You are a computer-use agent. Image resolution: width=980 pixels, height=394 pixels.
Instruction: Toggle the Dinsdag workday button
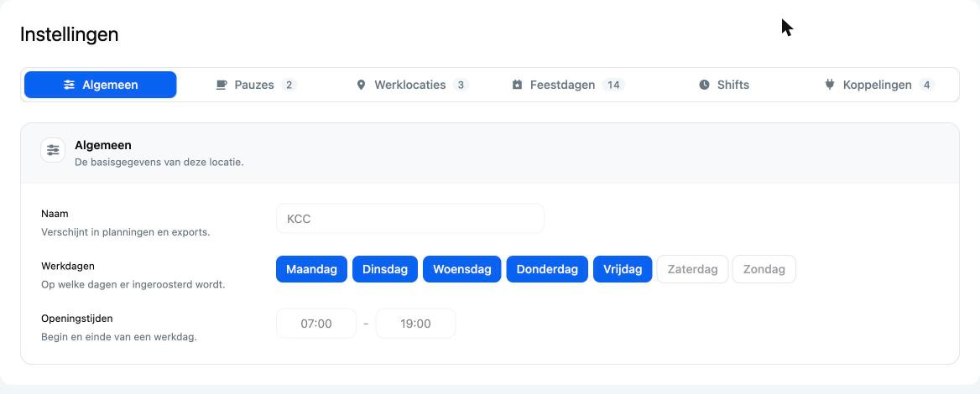point(385,269)
